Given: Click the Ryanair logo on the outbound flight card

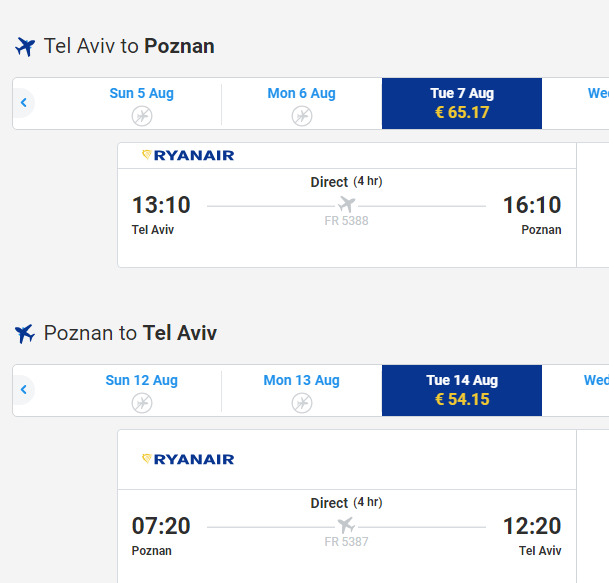Looking at the screenshot, I should click(x=188, y=155).
